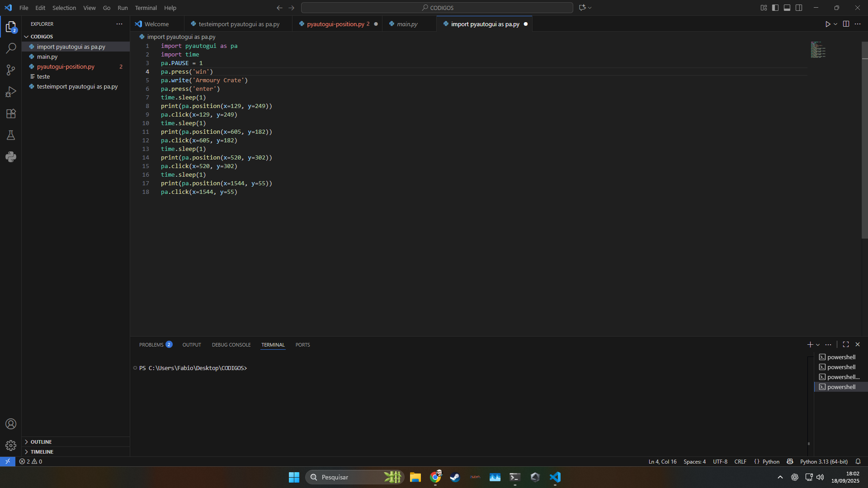868x488 pixels.
Task: Change indentation via Spaces: 4
Action: (694, 461)
